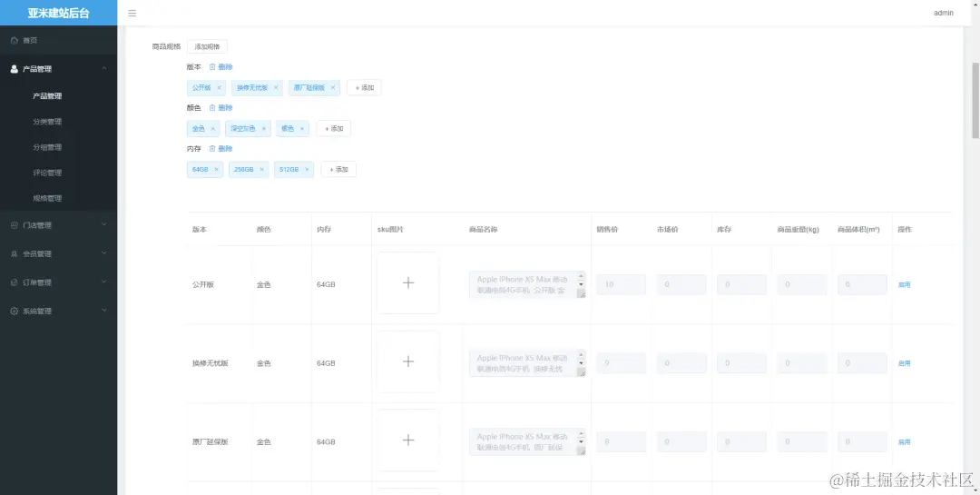Click the 256GB tag label
Screen dimensions: 980x495
[x=244, y=170]
